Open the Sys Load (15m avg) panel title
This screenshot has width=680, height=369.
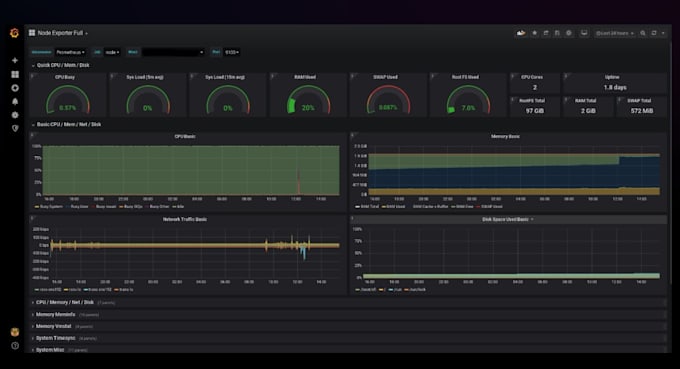pos(225,77)
